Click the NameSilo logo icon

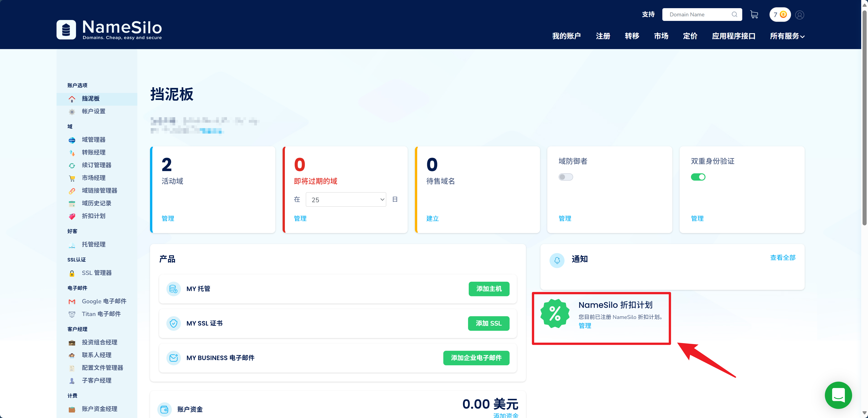(66, 30)
